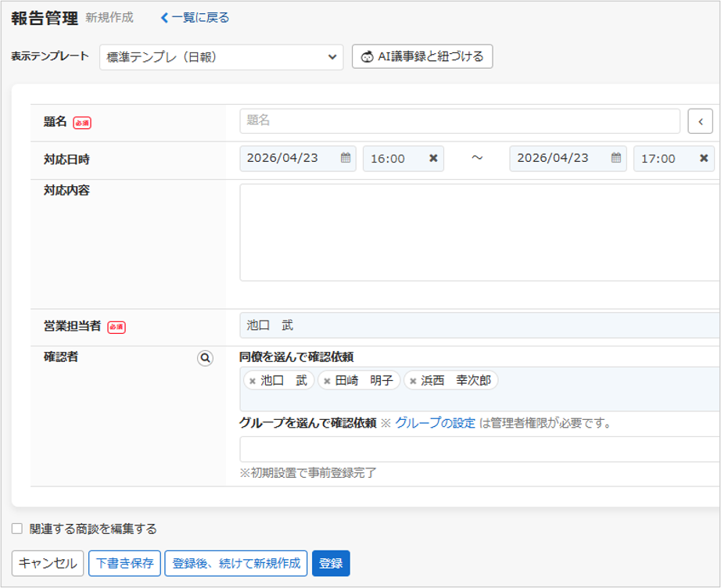Remove 池口 武 from confirmers

coord(252,382)
